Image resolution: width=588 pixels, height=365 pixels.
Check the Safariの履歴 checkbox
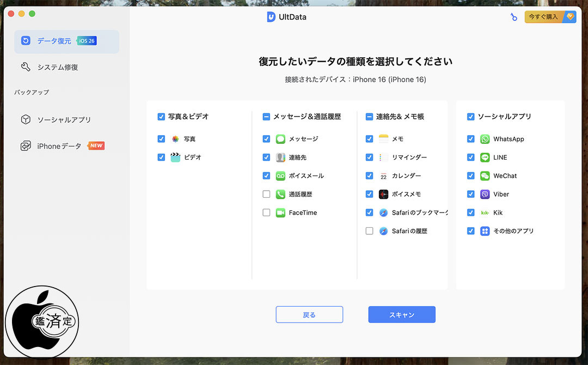click(369, 231)
